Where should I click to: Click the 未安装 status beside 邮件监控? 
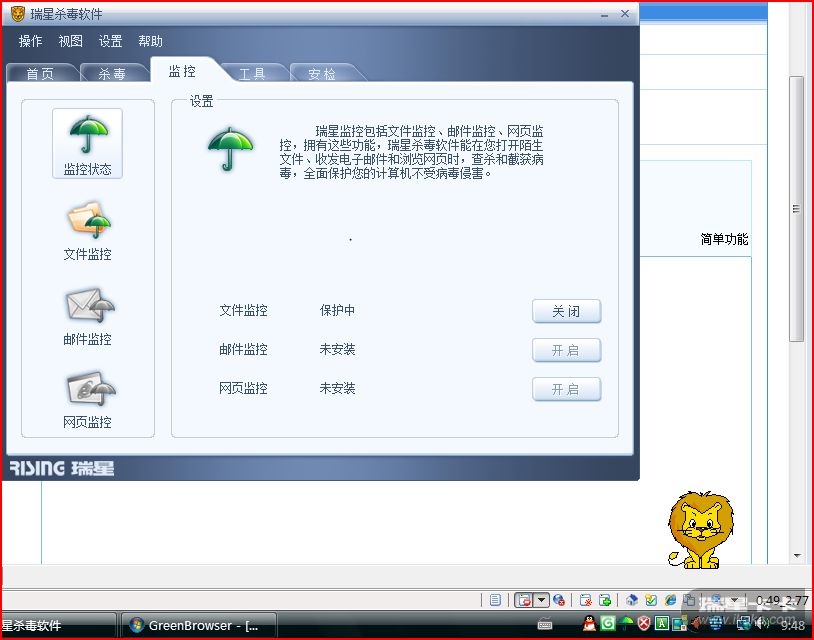pyautogui.click(x=337, y=349)
